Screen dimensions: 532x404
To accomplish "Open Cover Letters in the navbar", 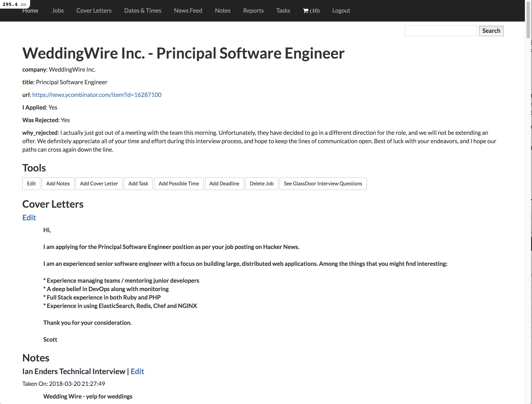I will 94,11.
